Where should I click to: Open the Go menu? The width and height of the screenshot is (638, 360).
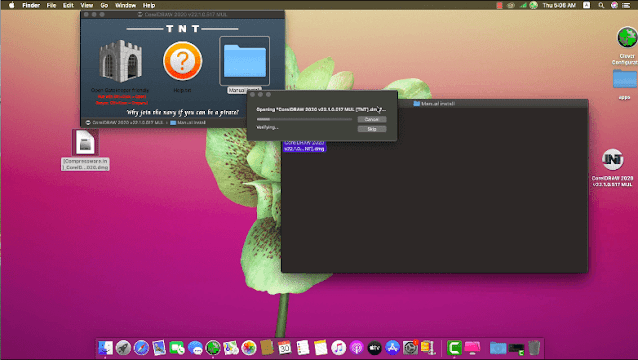(104, 5)
